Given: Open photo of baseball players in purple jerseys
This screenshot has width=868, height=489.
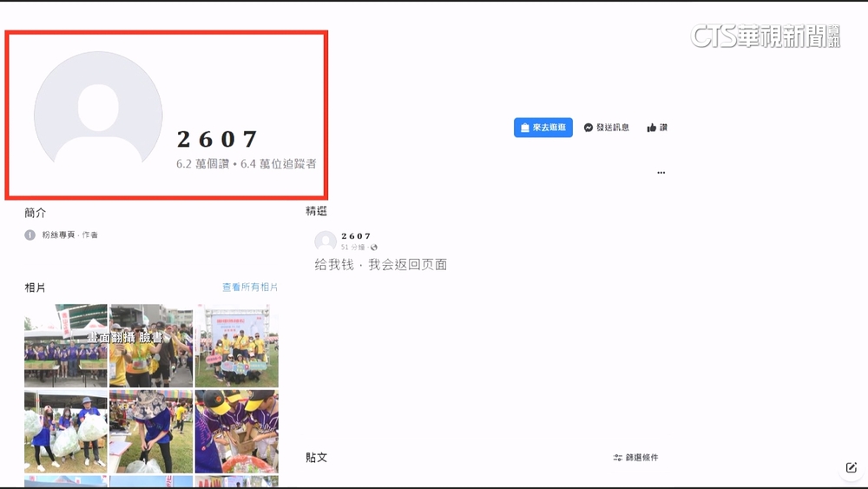Looking at the screenshot, I should [236, 431].
